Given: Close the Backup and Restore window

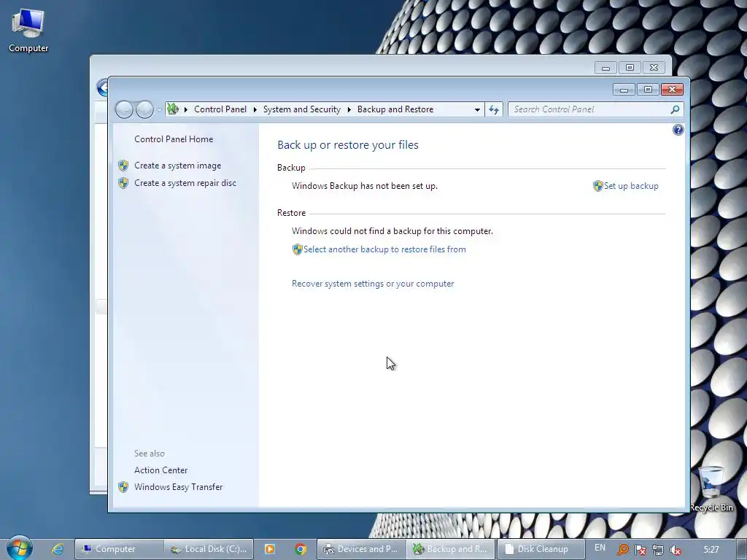Looking at the screenshot, I should point(672,90).
